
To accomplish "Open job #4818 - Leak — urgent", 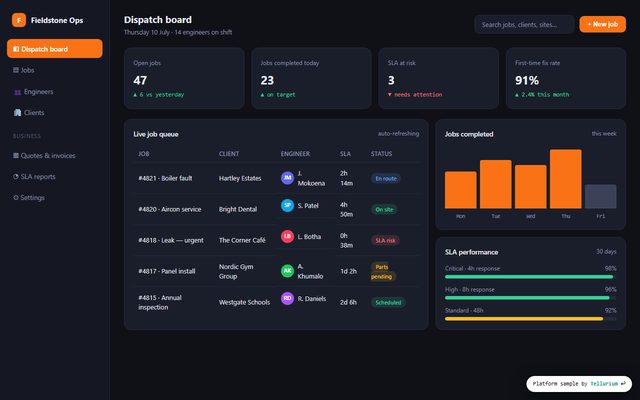I will [171, 240].
